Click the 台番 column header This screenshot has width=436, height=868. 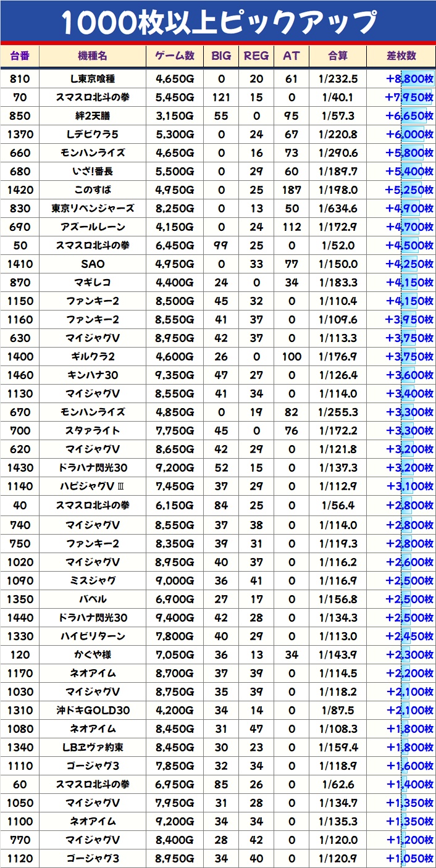[x=20, y=56]
